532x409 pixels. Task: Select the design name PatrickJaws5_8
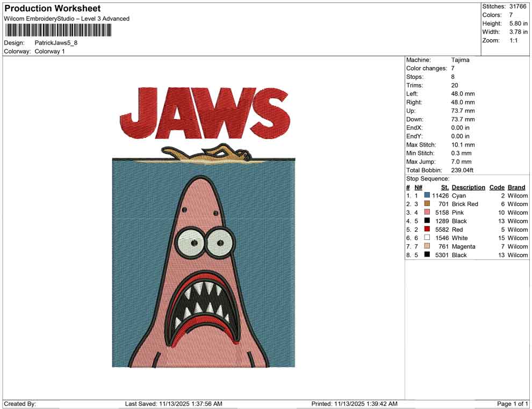click(56, 42)
